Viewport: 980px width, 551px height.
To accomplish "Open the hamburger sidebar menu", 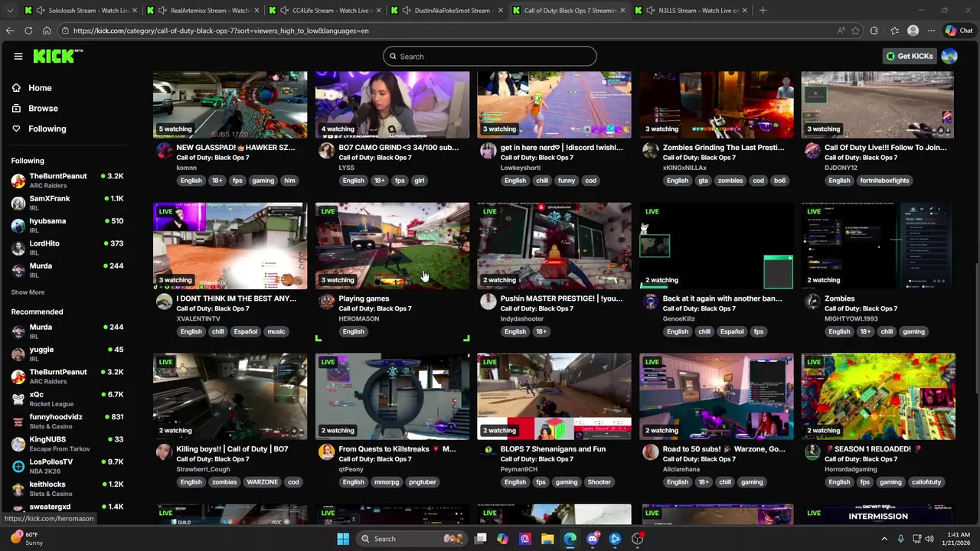I will point(18,56).
